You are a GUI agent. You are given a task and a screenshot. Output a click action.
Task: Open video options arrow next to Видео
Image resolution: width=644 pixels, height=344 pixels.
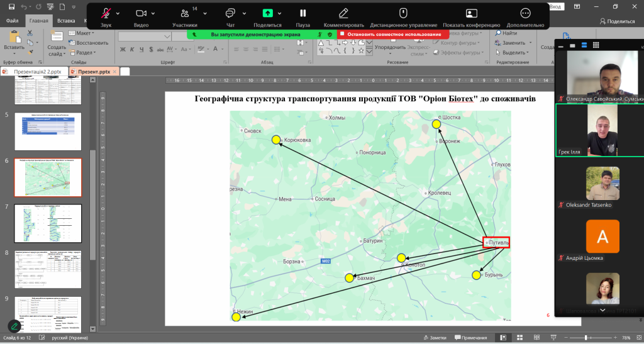(x=153, y=14)
